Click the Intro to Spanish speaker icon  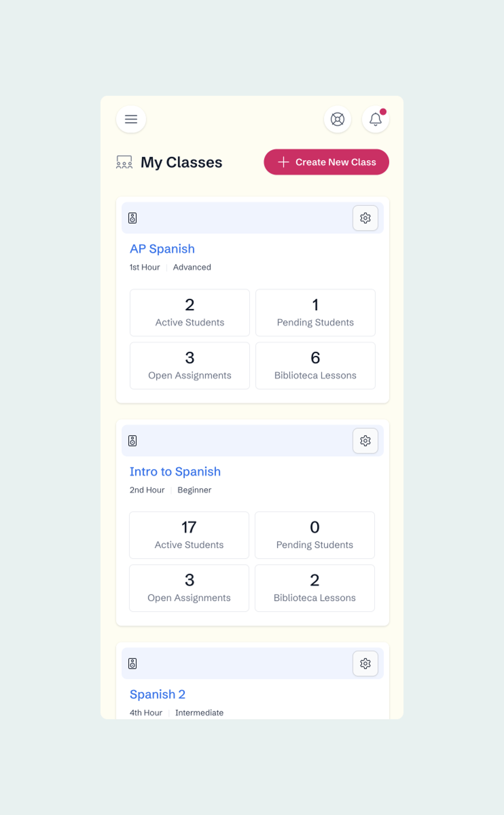click(132, 440)
